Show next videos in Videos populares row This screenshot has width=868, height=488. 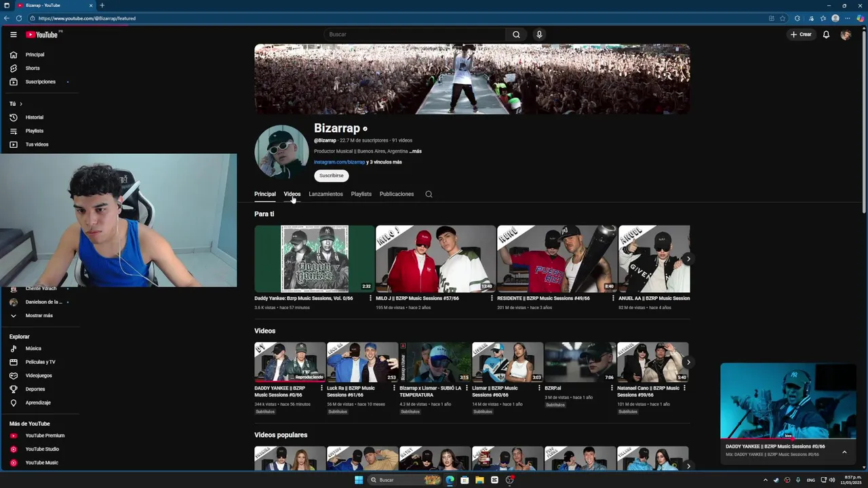[688, 466]
